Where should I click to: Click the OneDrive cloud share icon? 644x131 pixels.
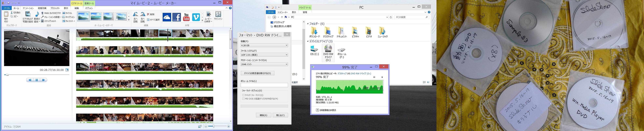167,17
